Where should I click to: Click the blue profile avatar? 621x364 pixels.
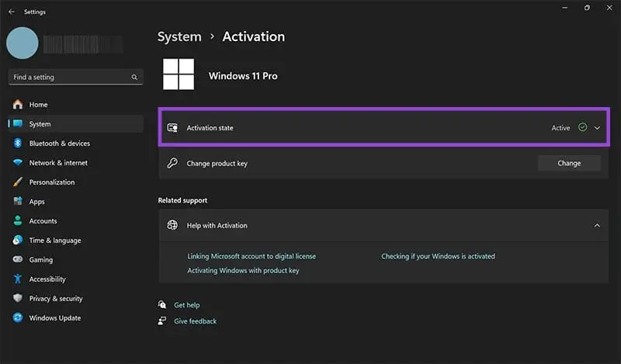click(x=23, y=43)
